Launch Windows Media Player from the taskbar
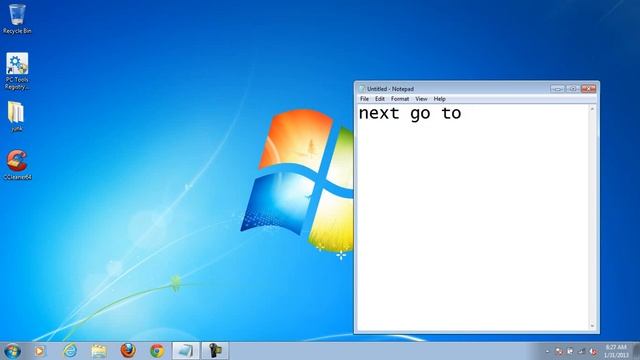640x360 pixels. coord(40,351)
